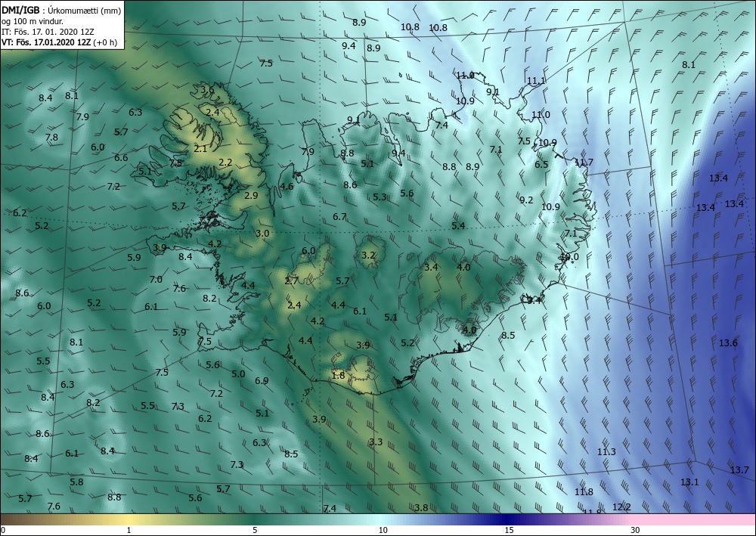Click the 2.1 value in the Westfjords

coord(200,148)
